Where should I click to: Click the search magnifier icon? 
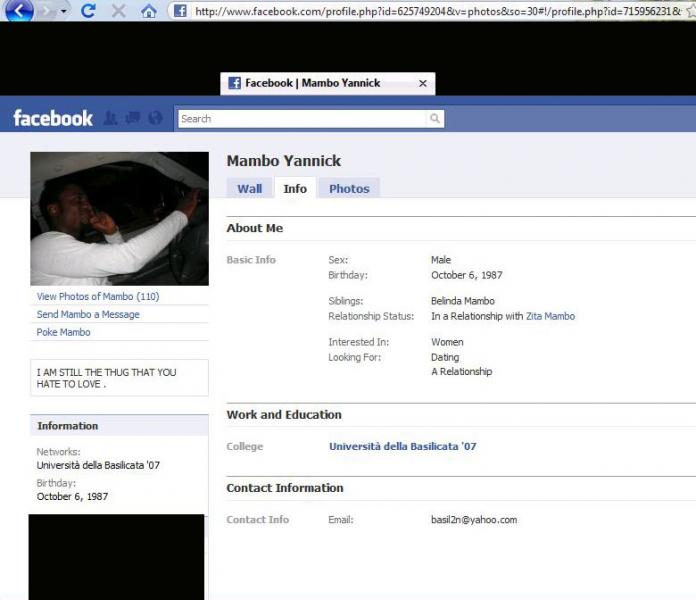[435, 119]
